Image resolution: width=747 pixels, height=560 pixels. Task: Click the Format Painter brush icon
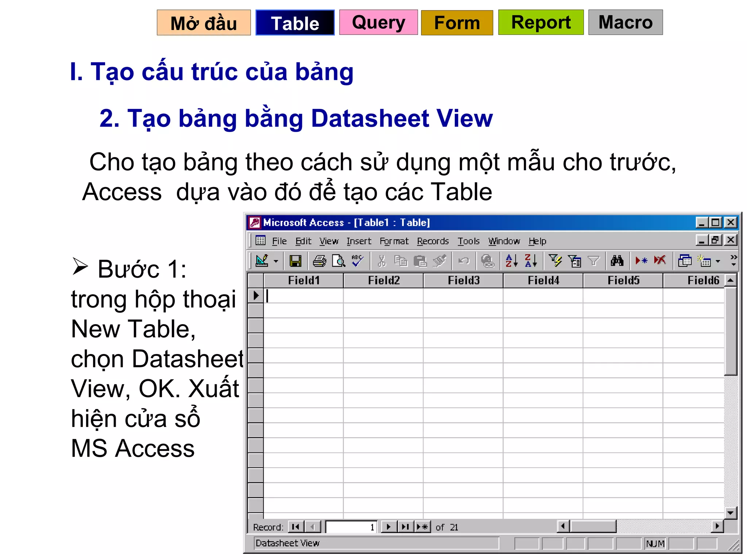[440, 261]
